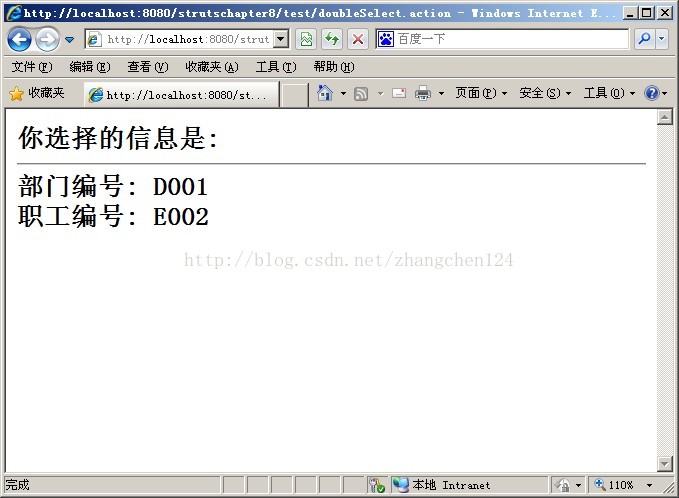Minimize the Internet Explorer window

click(630, 13)
